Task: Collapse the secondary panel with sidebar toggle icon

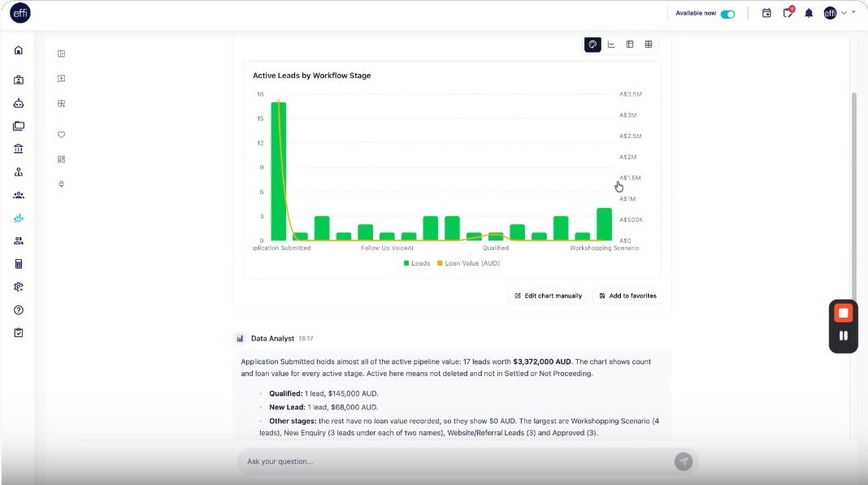Action: (62, 54)
